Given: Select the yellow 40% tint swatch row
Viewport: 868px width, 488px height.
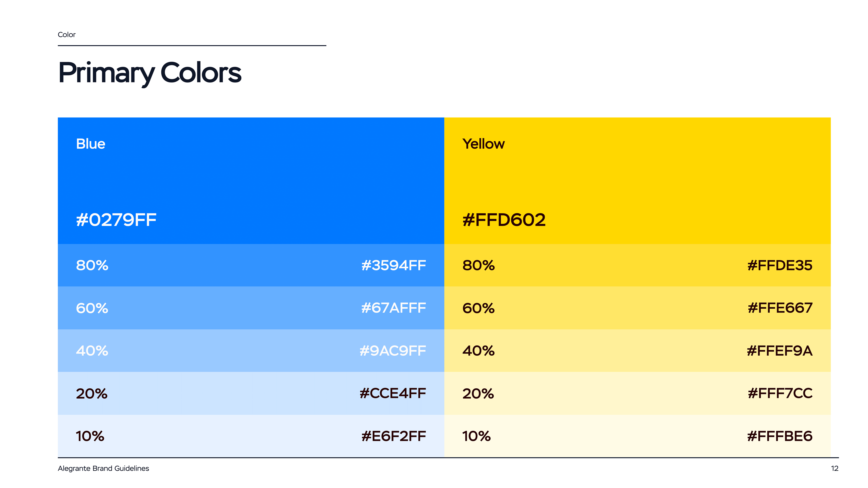Looking at the screenshot, I should (x=637, y=351).
